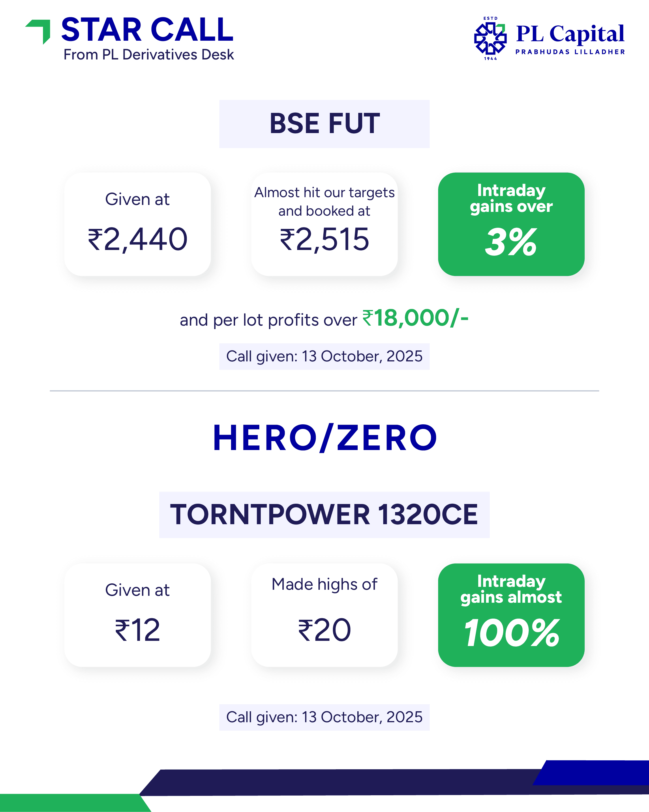Select the BSE FUT label
Image resolution: width=649 pixels, height=812 pixels.
324,124
